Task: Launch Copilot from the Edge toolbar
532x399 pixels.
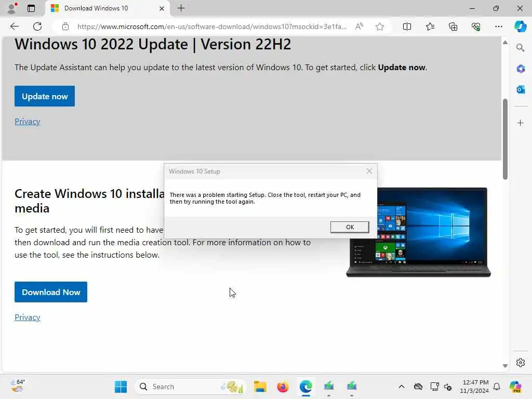Action: pyautogui.click(x=520, y=26)
